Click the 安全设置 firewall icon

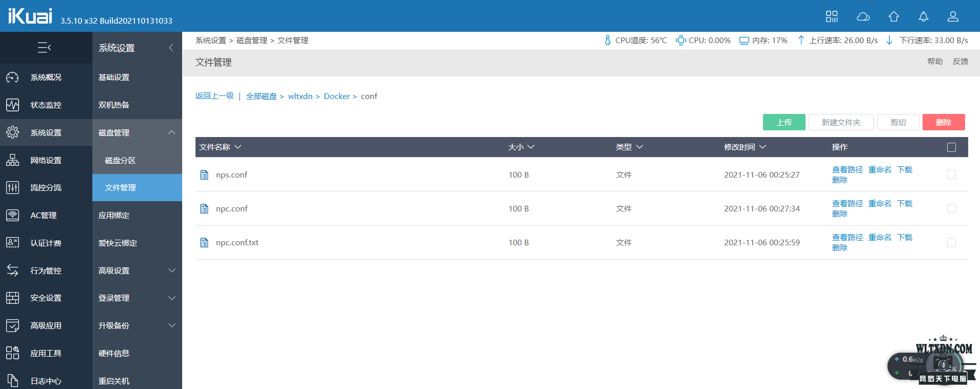(12, 298)
